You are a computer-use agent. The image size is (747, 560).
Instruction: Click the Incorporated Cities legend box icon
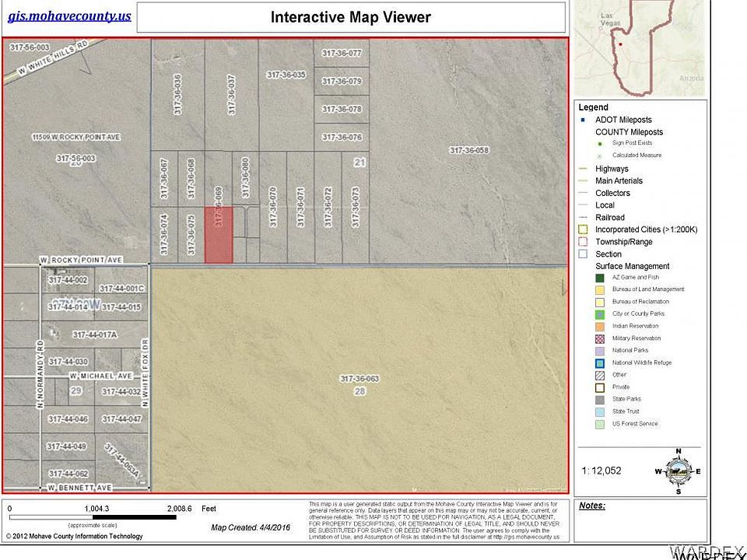click(x=583, y=229)
